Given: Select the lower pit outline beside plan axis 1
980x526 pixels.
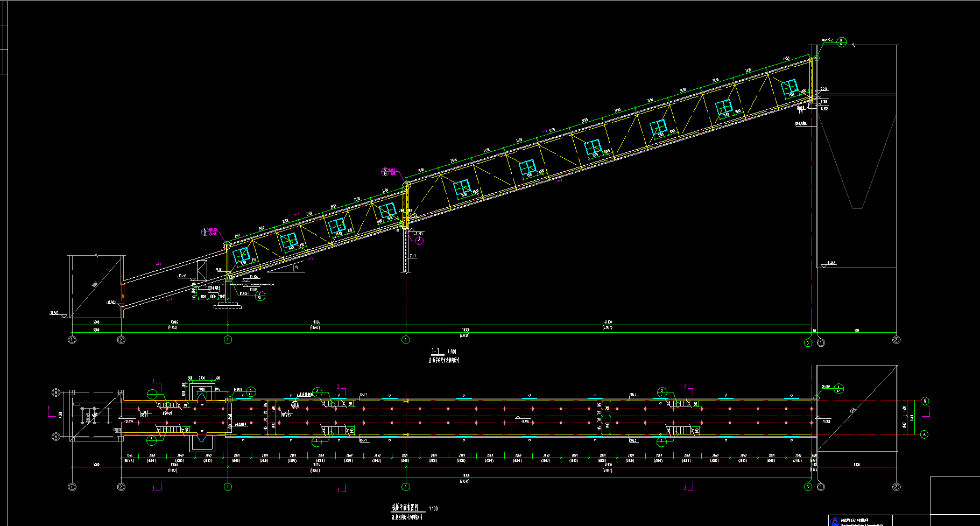Looking at the screenshot, I should (202, 443).
